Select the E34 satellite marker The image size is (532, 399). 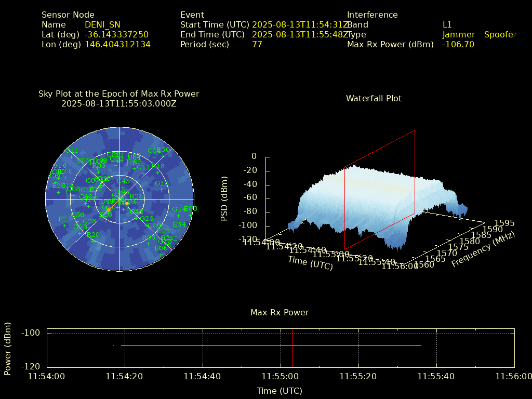[x=179, y=231]
